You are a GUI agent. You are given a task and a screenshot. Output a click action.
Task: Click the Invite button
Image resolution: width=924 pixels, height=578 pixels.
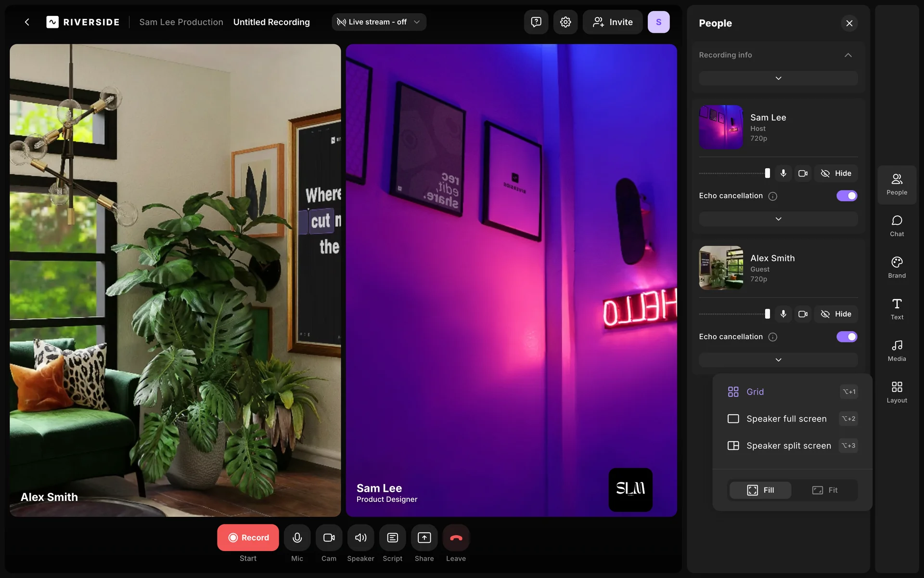coord(613,22)
